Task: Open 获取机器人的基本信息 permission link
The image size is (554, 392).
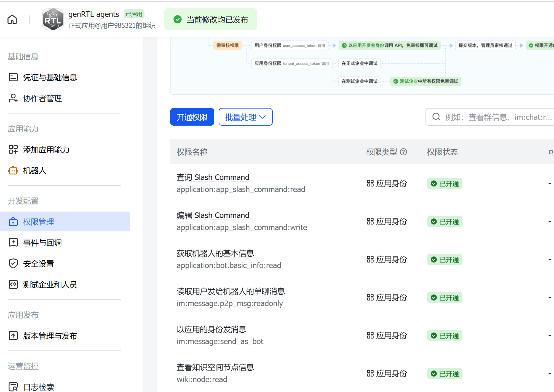Action: click(215, 253)
